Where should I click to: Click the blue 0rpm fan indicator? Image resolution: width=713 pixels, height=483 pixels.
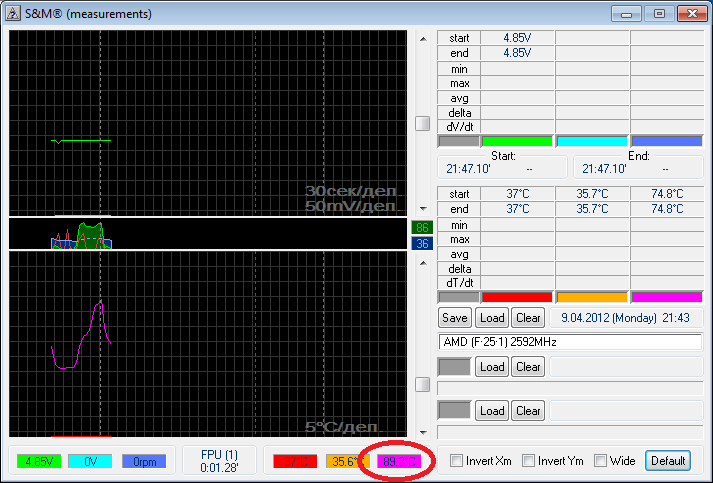tap(144, 462)
